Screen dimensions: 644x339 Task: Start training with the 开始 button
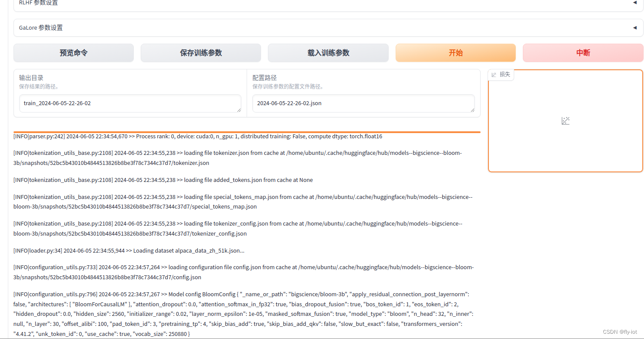[x=456, y=53]
